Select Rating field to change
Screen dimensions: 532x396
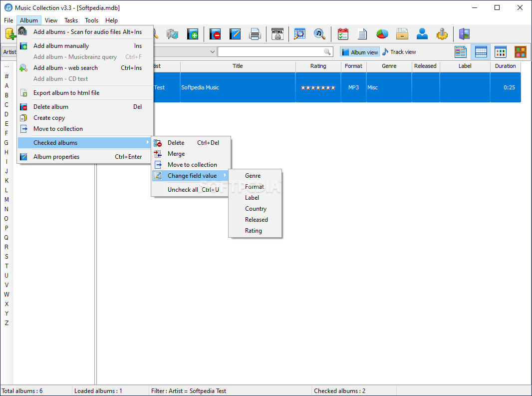(x=255, y=231)
